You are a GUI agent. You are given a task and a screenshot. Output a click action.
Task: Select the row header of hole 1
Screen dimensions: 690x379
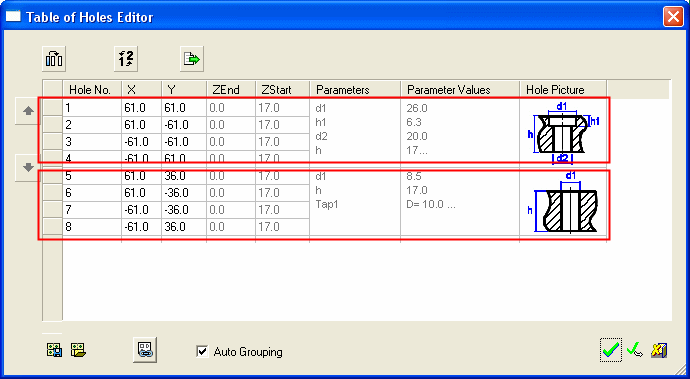(x=53, y=108)
